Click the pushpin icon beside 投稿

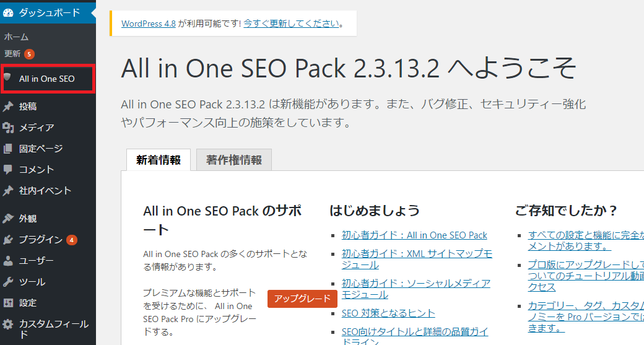8,107
